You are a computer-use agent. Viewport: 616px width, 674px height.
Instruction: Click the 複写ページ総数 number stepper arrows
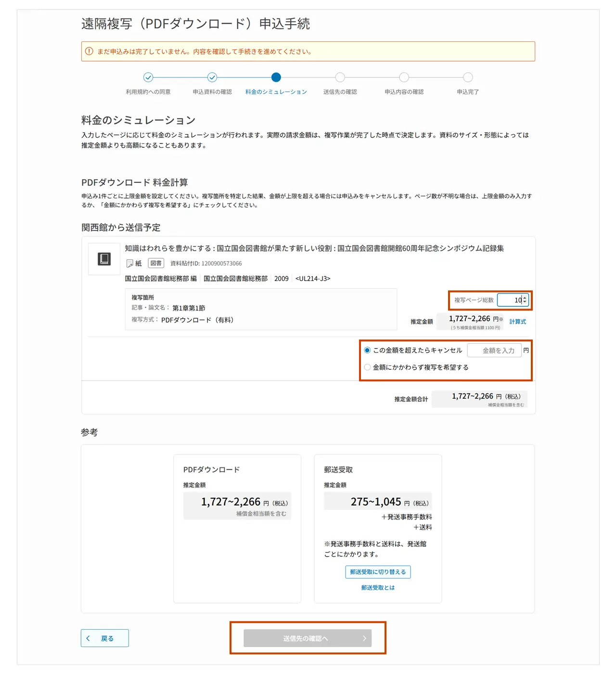pyautogui.click(x=525, y=300)
